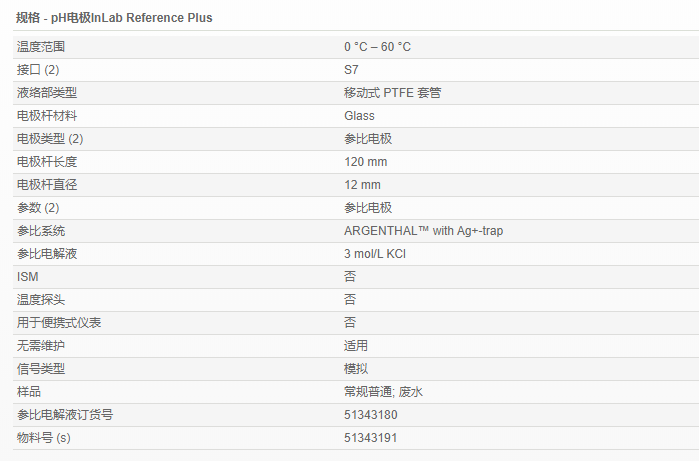Click the 适用 value for 无需维护

(x=356, y=346)
